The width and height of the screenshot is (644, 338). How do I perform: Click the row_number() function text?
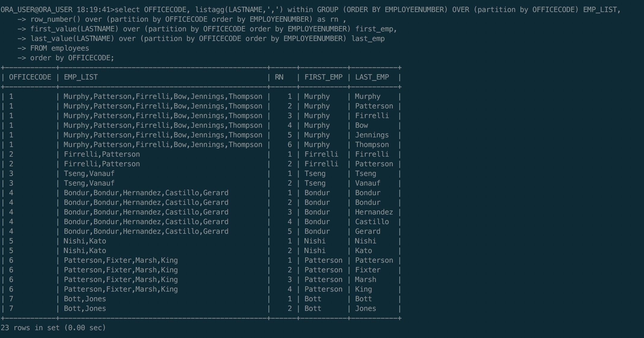pos(55,19)
